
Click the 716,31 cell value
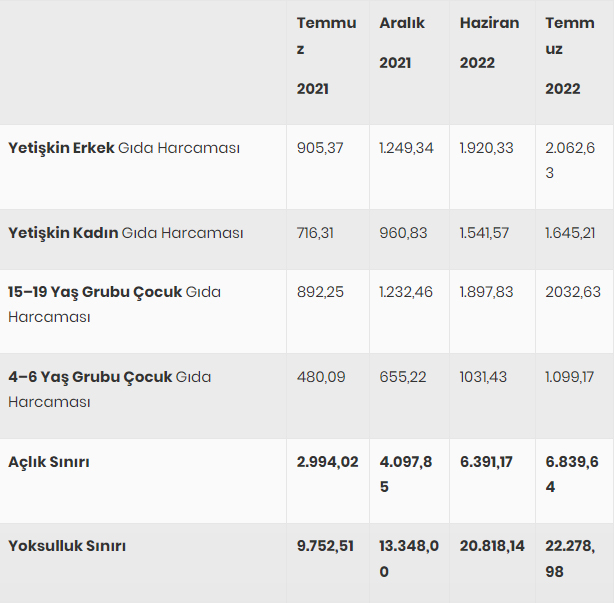[315, 233]
